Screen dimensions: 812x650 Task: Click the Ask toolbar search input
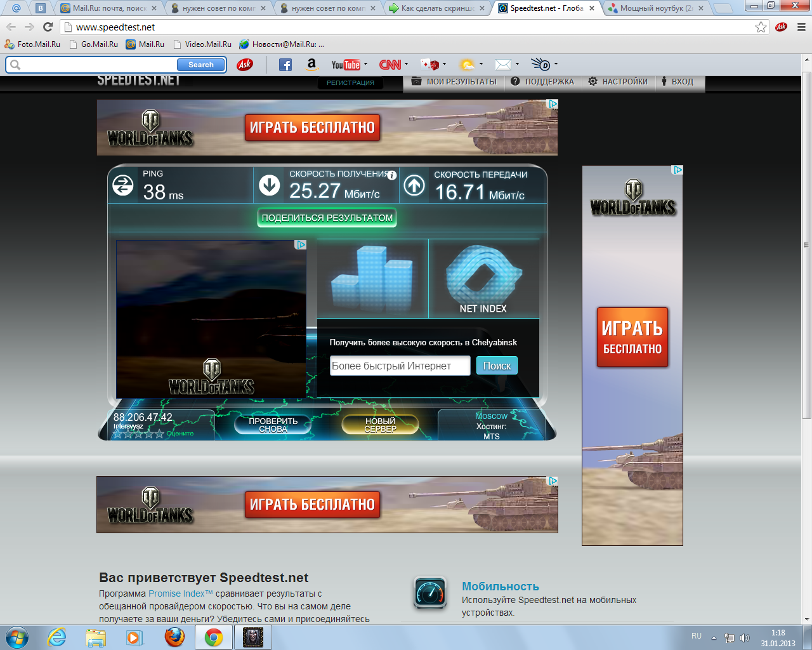click(x=93, y=65)
